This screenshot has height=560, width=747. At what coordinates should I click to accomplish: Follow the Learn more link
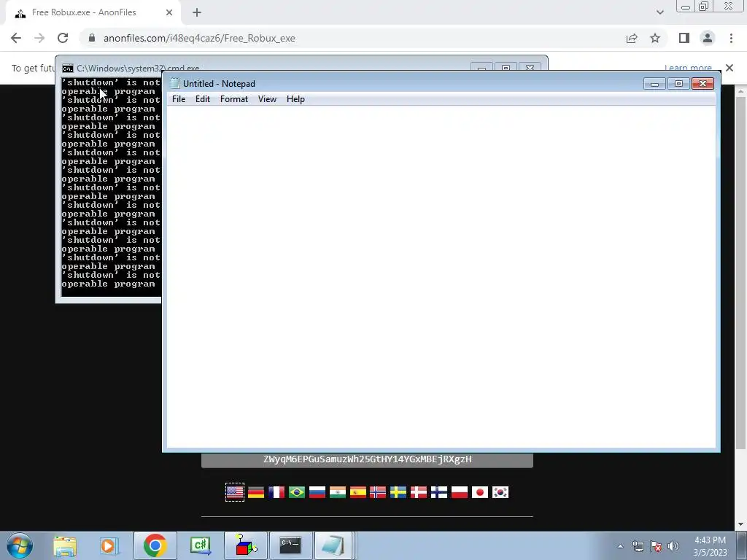point(688,68)
